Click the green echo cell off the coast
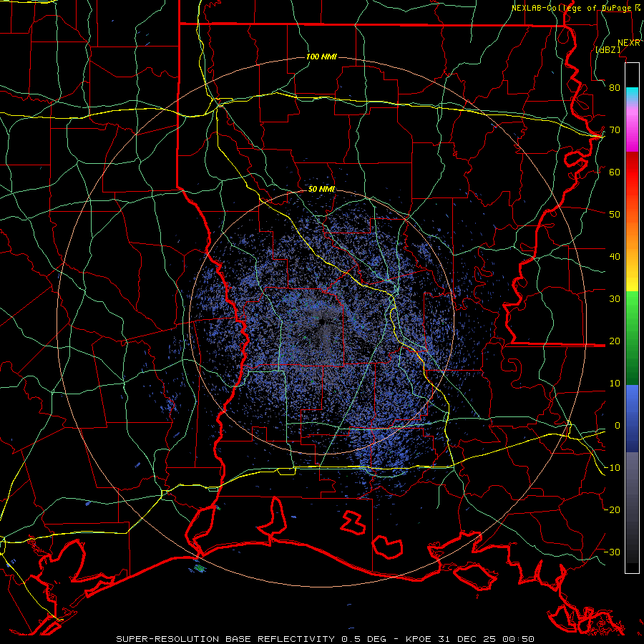This screenshot has width=644, height=644. tap(200, 568)
